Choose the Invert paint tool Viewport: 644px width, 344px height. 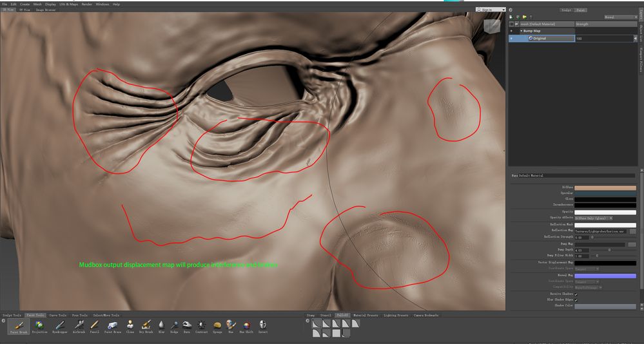point(263,327)
